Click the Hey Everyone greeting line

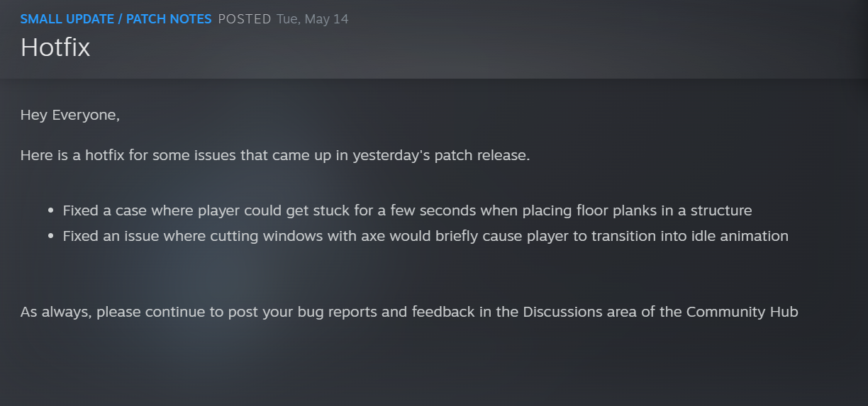pos(70,115)
